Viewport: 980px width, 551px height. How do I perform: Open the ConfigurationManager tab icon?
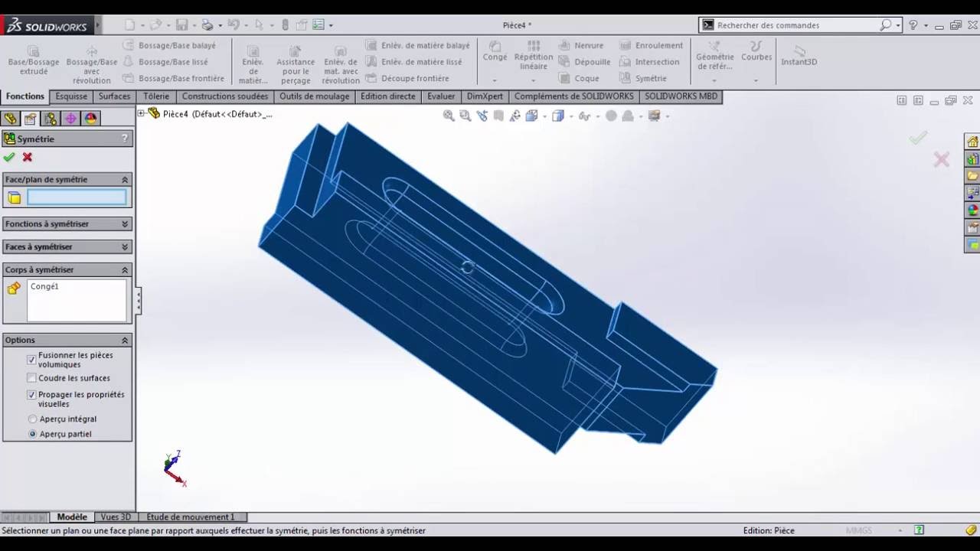point(51,119)
